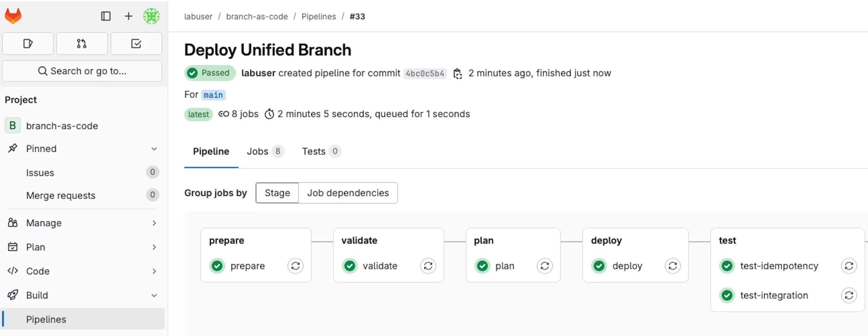Click the Search or go to field
This screenshot has width=868, height=336.
pyautogui.click(x=82, y=71)
